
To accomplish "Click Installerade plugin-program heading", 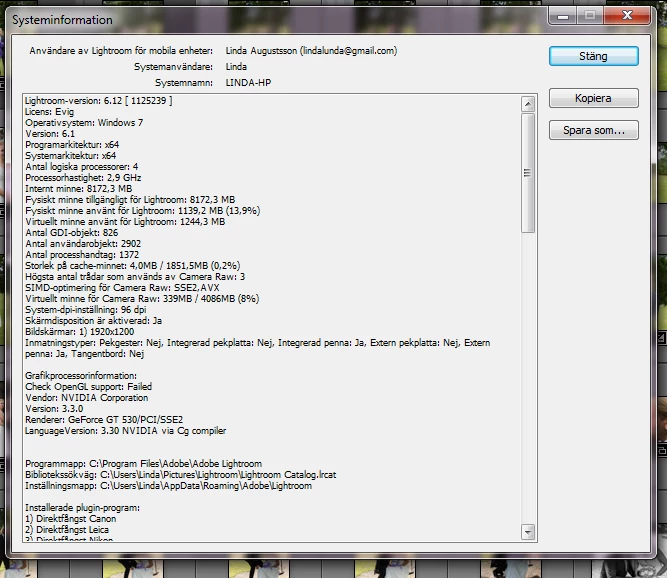I will (82, 508).
